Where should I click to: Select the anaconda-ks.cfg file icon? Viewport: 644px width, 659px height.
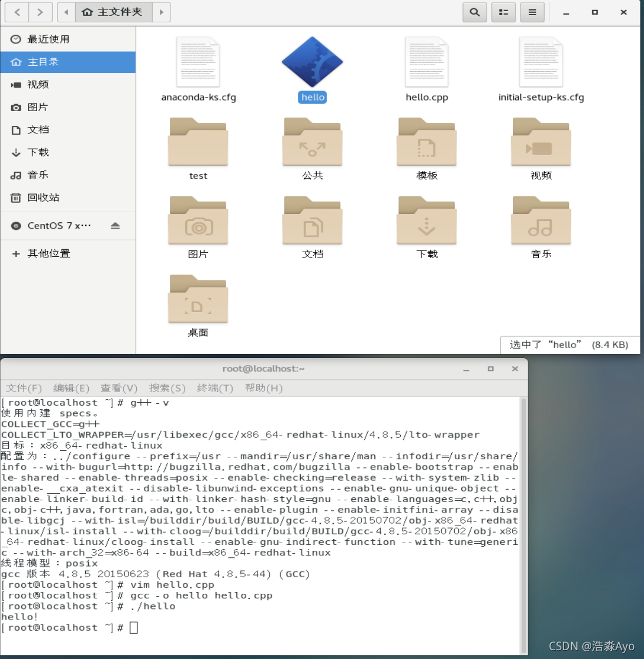pos(198,62)
